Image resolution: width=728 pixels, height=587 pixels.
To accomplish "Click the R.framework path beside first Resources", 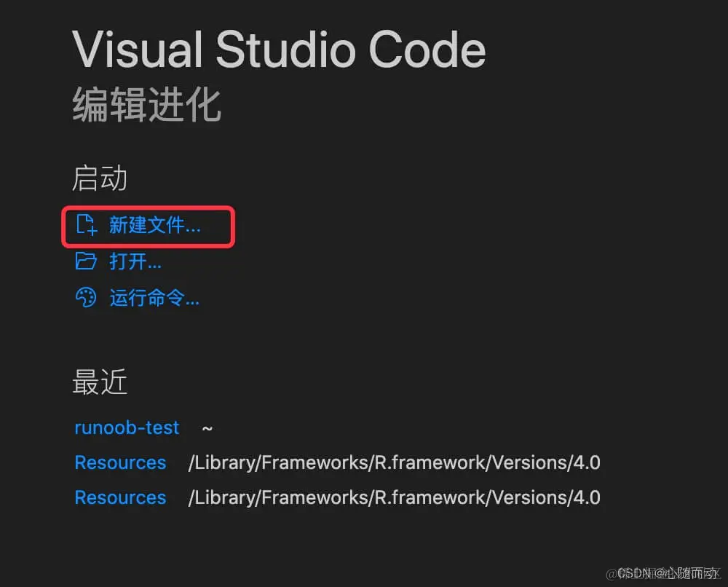I will coord(393,462).
